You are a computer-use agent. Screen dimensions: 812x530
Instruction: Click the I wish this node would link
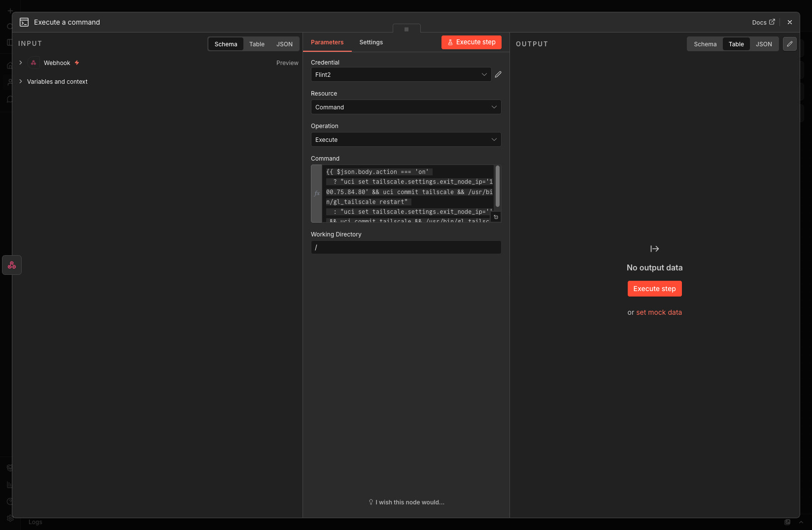[406, 502]
